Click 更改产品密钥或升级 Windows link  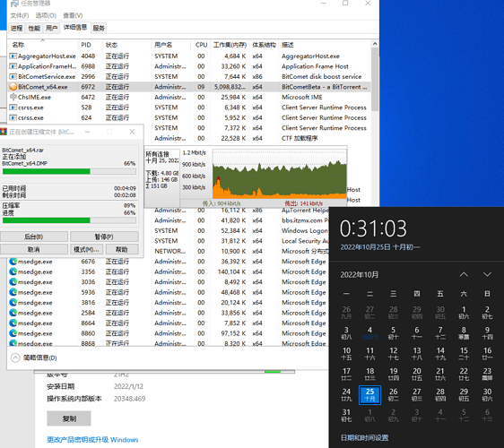(x=92, y=440)
